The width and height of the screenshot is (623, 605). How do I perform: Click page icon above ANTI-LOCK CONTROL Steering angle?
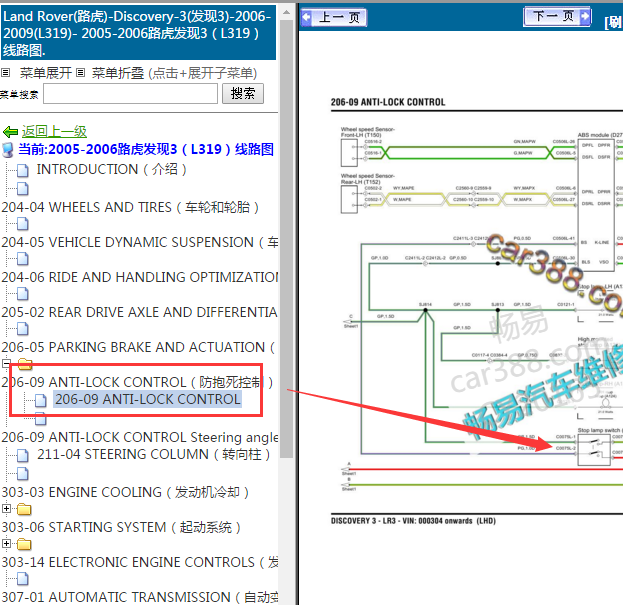point(41,419)
